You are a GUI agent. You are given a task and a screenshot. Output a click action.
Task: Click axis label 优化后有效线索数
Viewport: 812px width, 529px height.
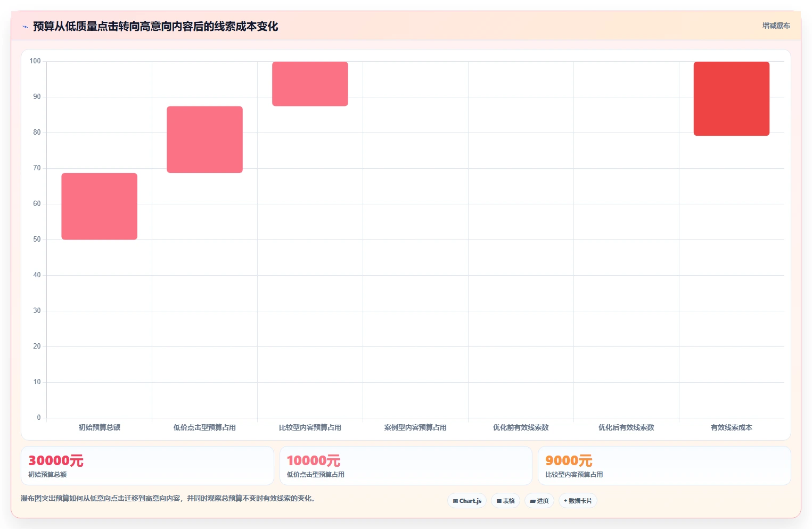(626, 427)
